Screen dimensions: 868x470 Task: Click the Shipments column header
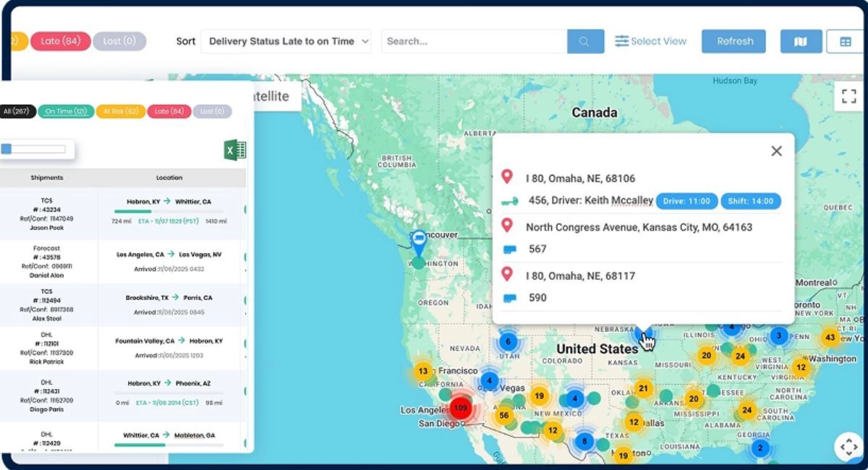[46, 177]
